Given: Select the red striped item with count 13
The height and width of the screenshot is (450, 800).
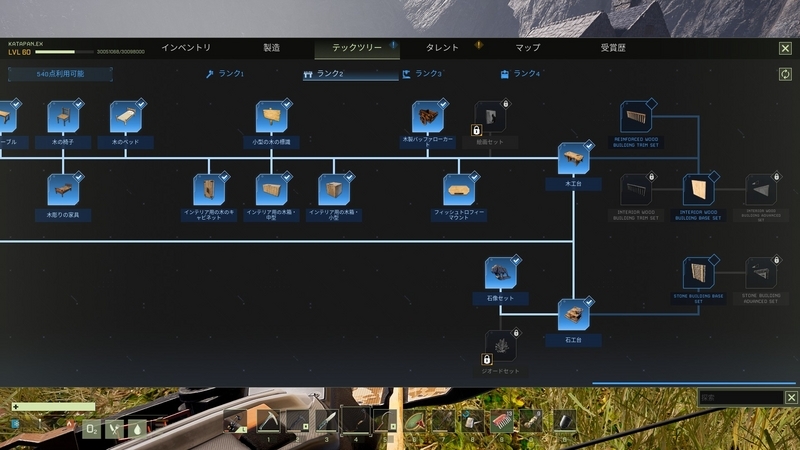Looking at the screenshot, I should pos(502,421).
